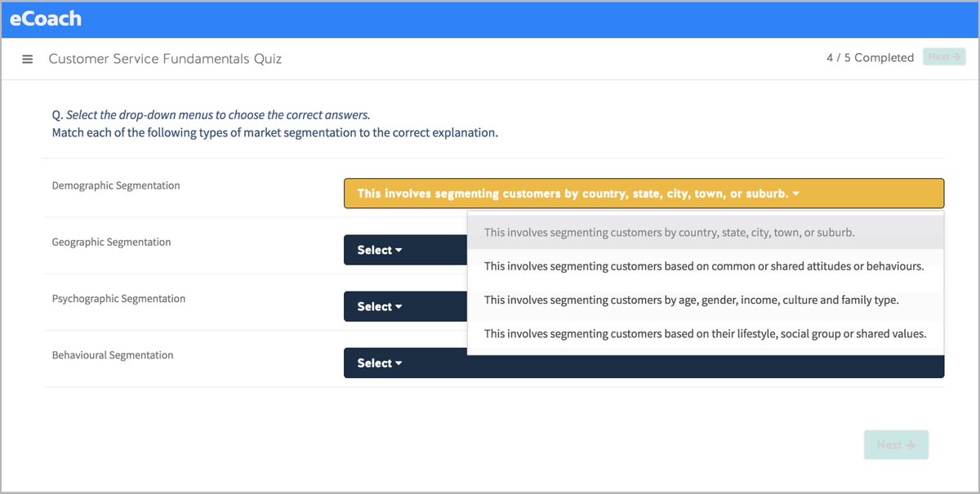This screenshot has height=494, width=980.
Task: Click the Psychographic Segmentation label
Action: (118, 299)
